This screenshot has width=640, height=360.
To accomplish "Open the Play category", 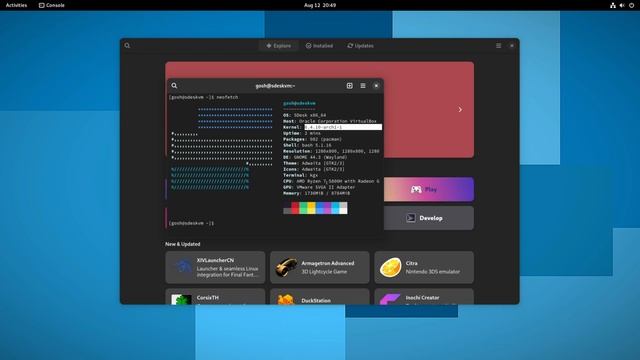I will pyautogui.click(x=429, y=189).
